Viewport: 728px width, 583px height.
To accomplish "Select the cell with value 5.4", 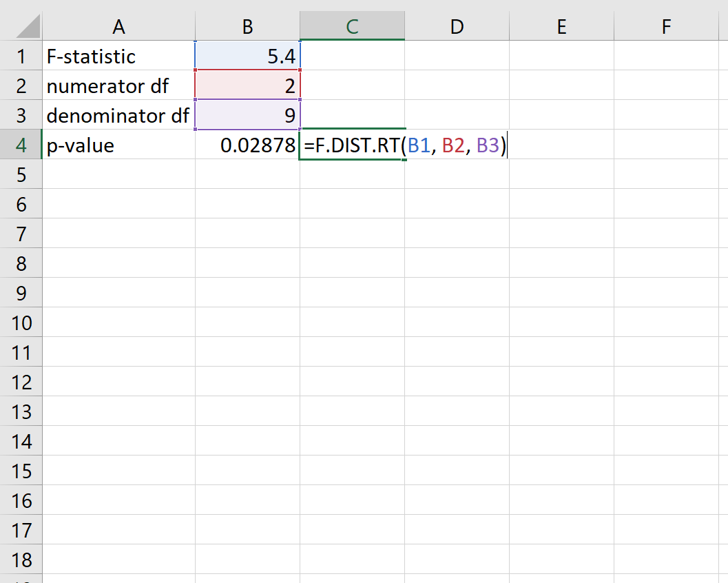I will click(x=248, y=56).
